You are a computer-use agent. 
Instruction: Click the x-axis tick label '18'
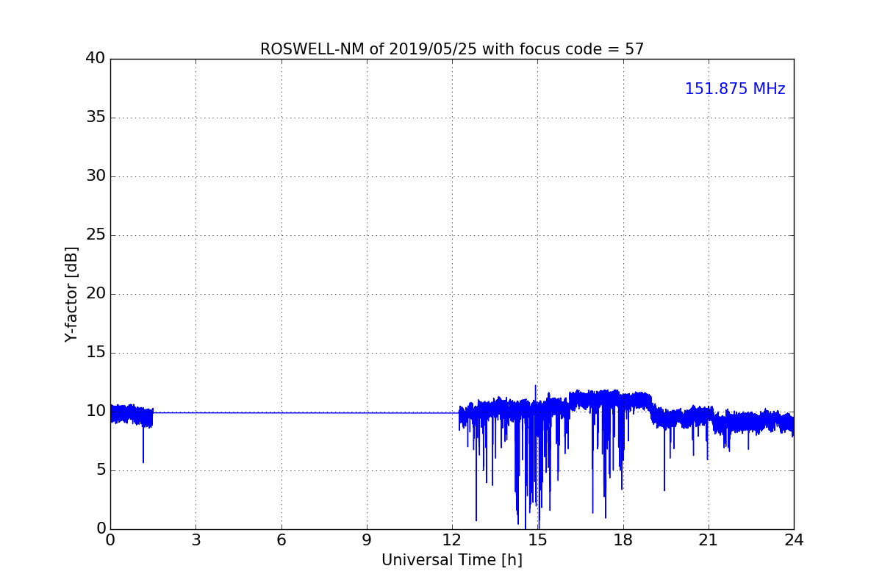pyautogui.click(x=623, y=540)
